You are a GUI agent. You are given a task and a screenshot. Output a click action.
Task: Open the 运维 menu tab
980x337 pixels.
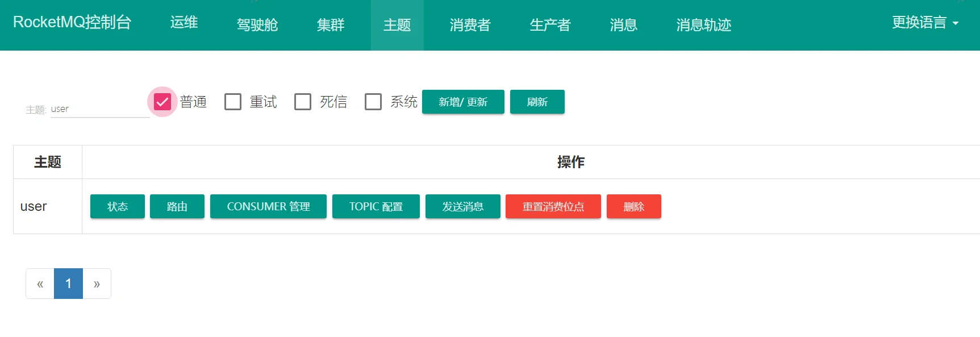pyautogui.click(x=184, y=23)
